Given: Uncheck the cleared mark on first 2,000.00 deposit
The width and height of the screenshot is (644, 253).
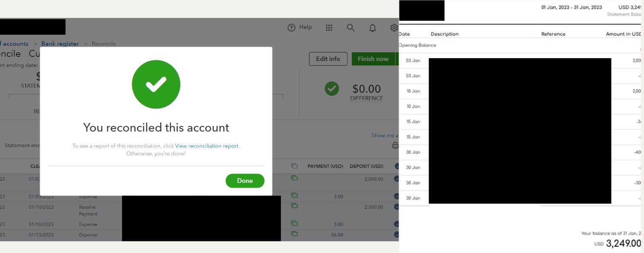Looking at the screenshot, I should point(397,179).
